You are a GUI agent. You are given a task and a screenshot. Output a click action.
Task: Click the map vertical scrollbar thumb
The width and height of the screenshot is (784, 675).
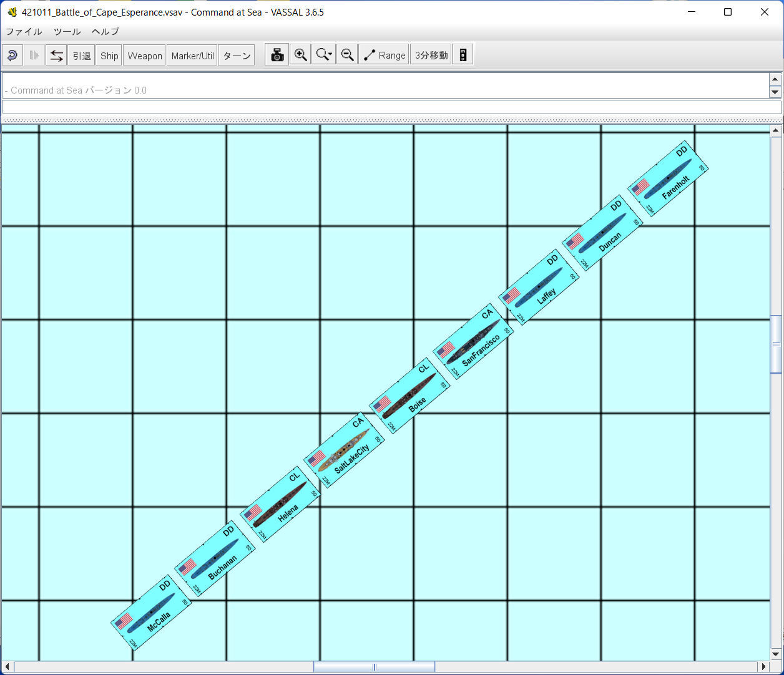point(776,344)
